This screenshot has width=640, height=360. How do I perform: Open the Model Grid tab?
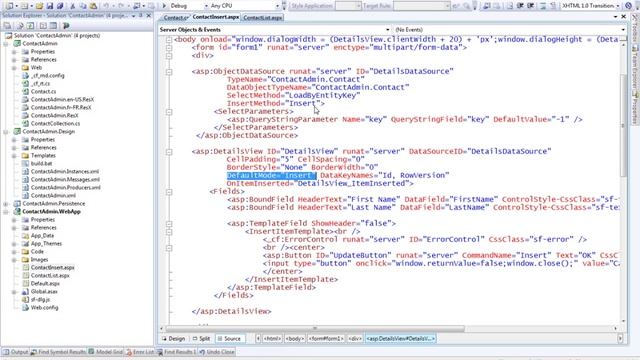(106, 352)
